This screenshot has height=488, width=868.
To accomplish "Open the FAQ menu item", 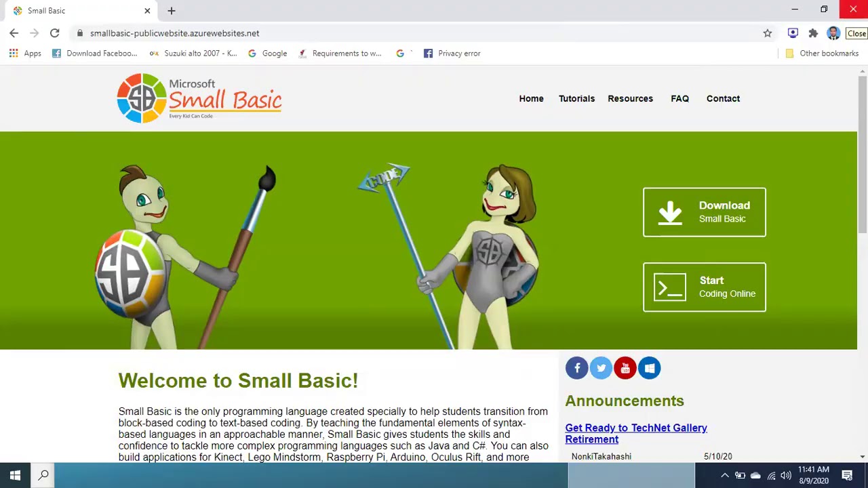I will coord(679,99).
